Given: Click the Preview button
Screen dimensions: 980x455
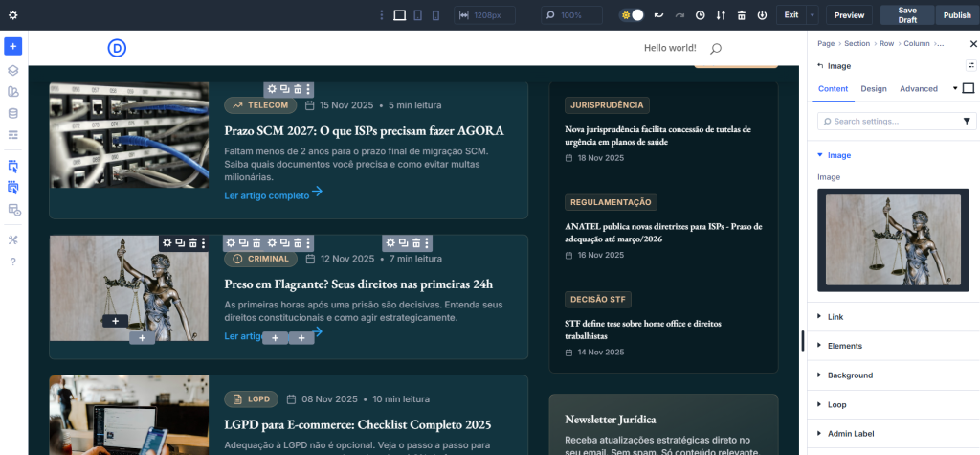Looking at the screenshot, I should tap(849, 15).
